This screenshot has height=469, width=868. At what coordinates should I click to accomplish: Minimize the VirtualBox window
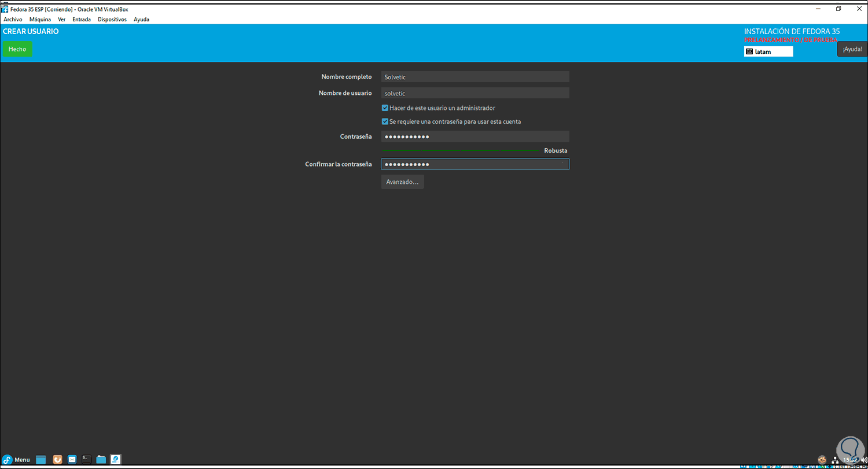(x=818, y=9)
